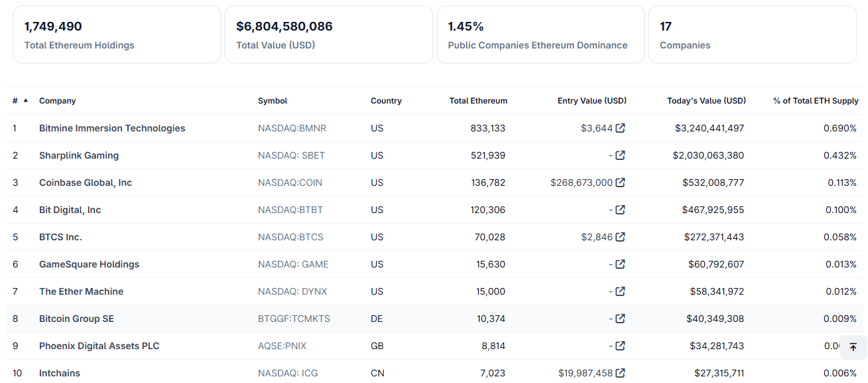Click symbol NASDAQ:COIN
Image resolution: width=868 pixels, height=383 pixels.
point(290,183)
